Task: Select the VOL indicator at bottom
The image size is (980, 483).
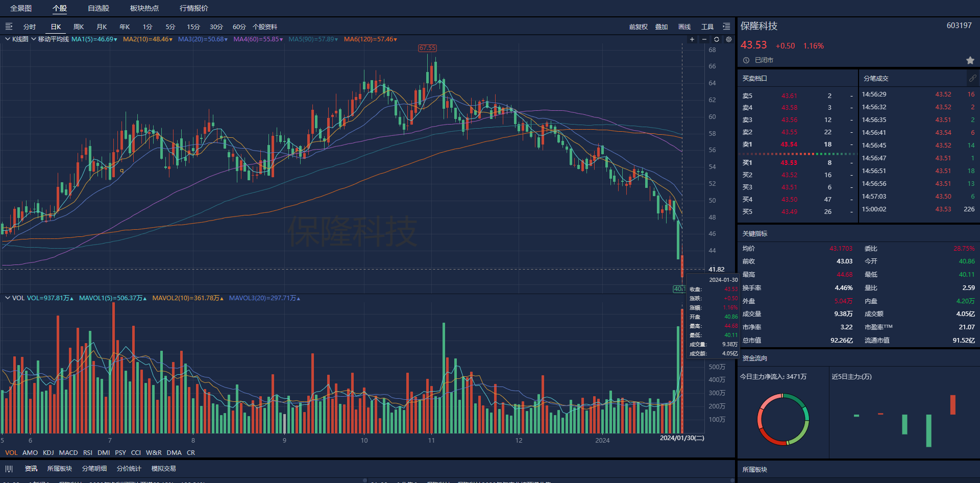Action: [x=11, y=453]
